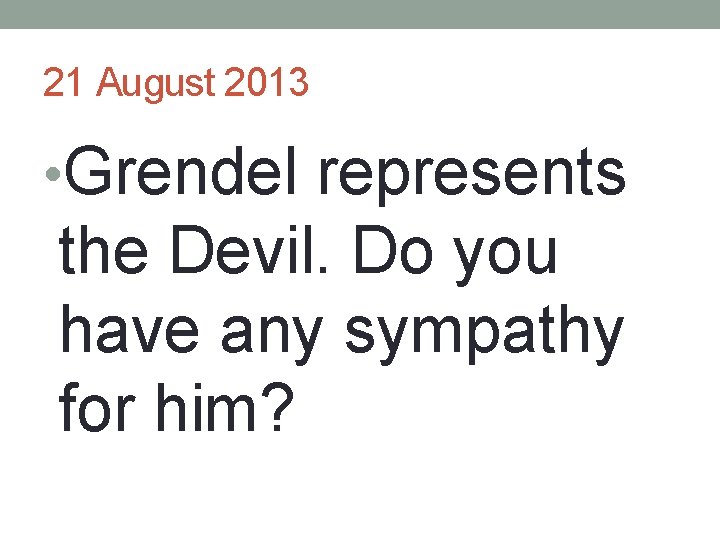Click the slide title '21 August 2013'

175,82
